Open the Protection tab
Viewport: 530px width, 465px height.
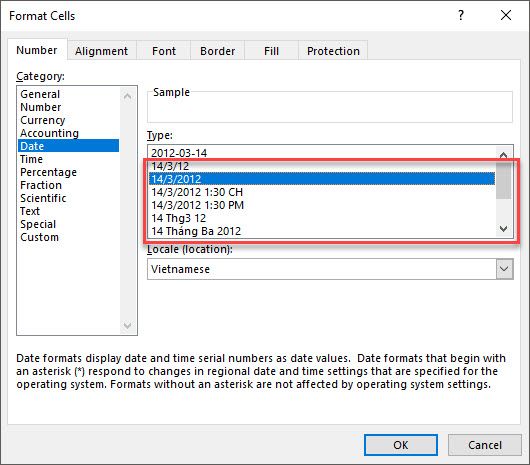(x=333, y=51)
